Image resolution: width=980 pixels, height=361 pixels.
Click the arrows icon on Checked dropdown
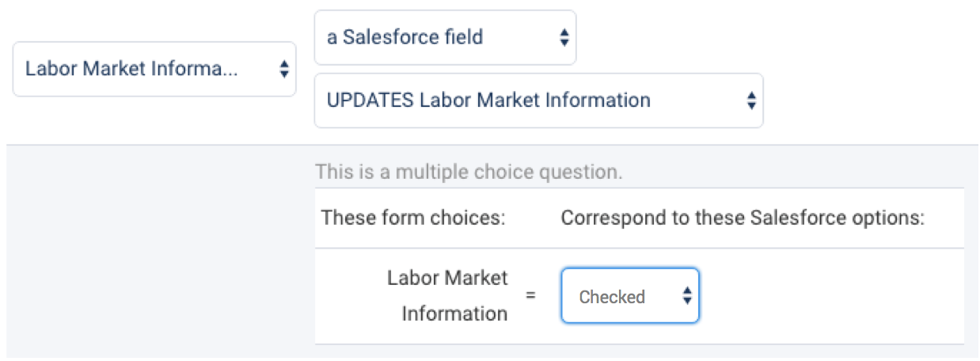pos(687,297)
